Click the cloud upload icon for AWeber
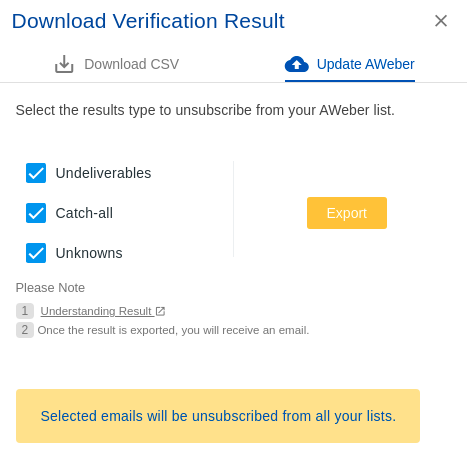This screenshot has height=454, width=467. coord(297,64)
